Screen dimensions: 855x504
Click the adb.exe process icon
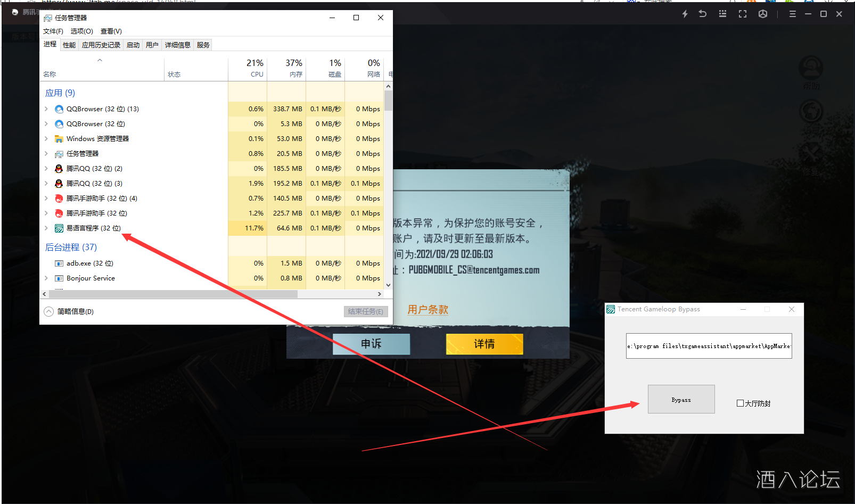point(59,263)
